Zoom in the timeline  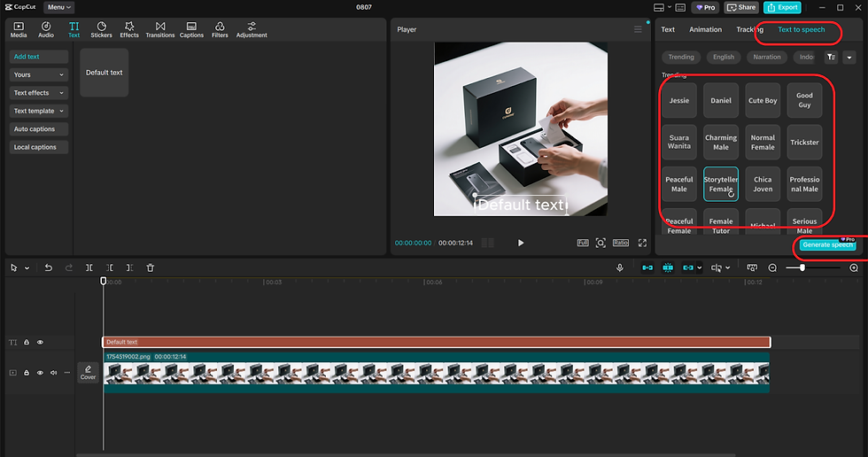[x=854, y=267]
